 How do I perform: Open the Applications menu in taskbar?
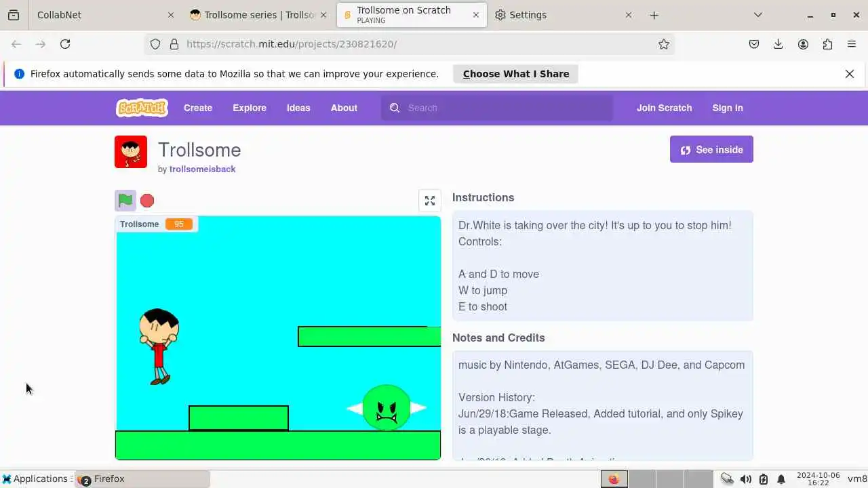click(x=35, y=479)
